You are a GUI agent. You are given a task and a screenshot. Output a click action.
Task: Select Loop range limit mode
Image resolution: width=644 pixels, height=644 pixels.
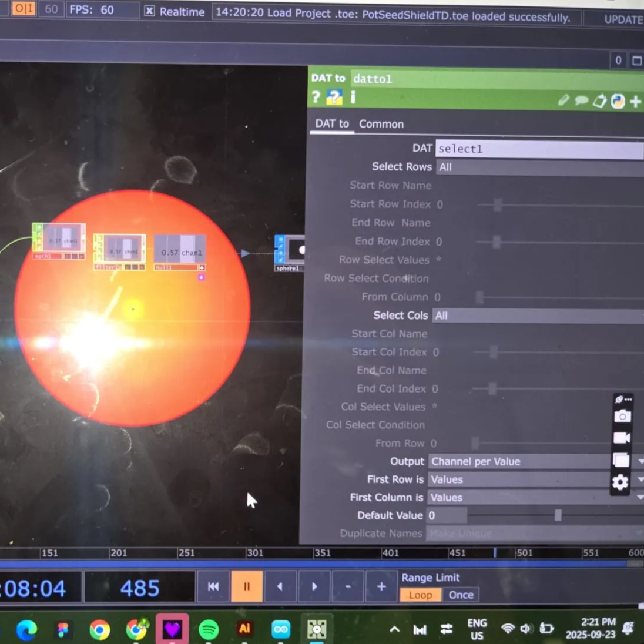[420, 595]
